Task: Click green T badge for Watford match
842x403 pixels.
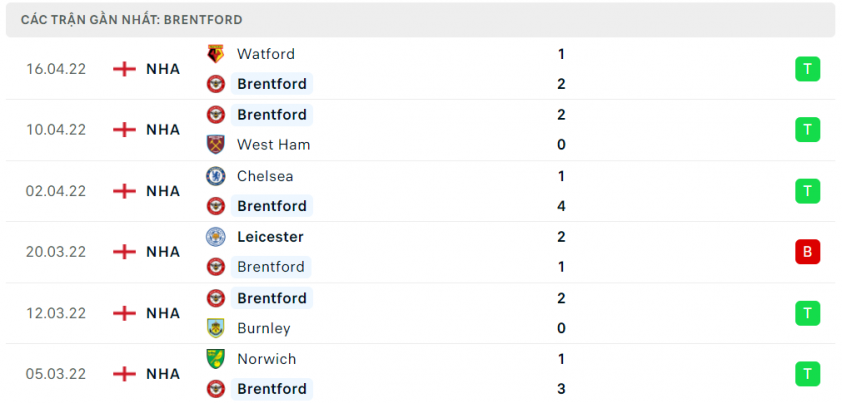Action: coord(808,69)
